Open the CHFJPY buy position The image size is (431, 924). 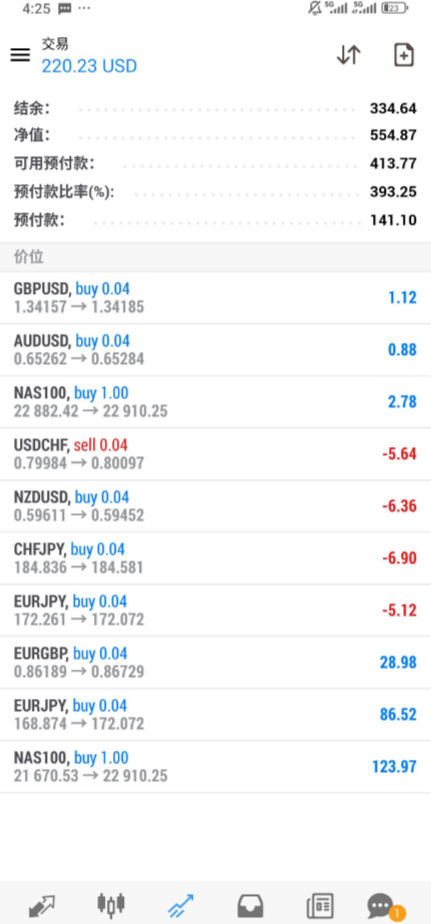215,558
